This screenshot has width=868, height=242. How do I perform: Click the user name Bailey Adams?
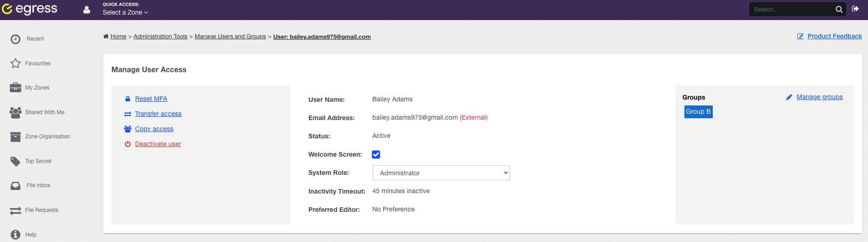tap(392, 100)
